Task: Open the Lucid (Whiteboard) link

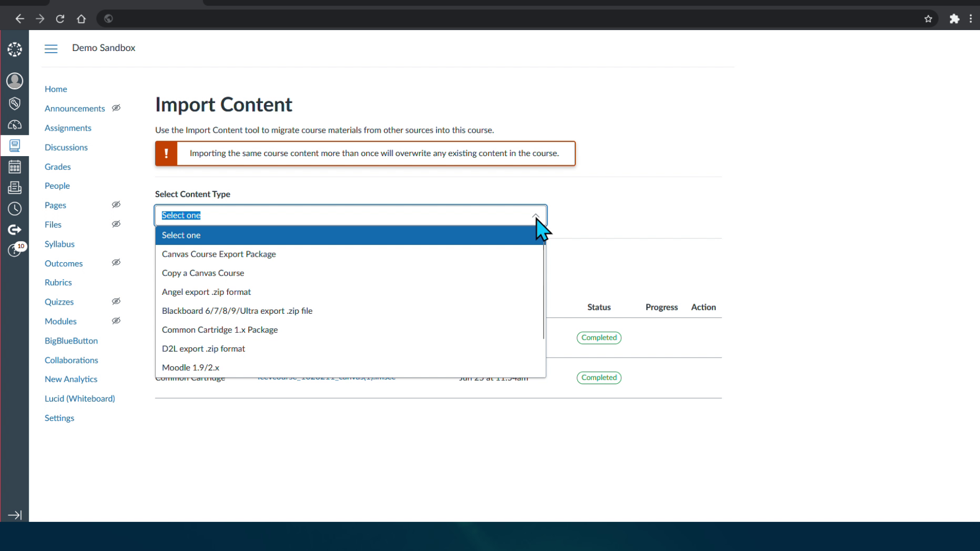Action: point(80,398)
